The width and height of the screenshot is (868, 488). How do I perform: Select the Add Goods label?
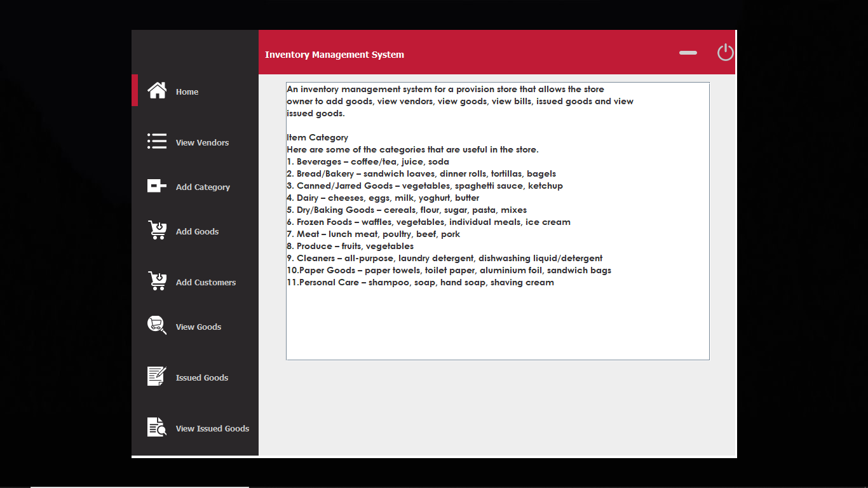tap(197, 232)
